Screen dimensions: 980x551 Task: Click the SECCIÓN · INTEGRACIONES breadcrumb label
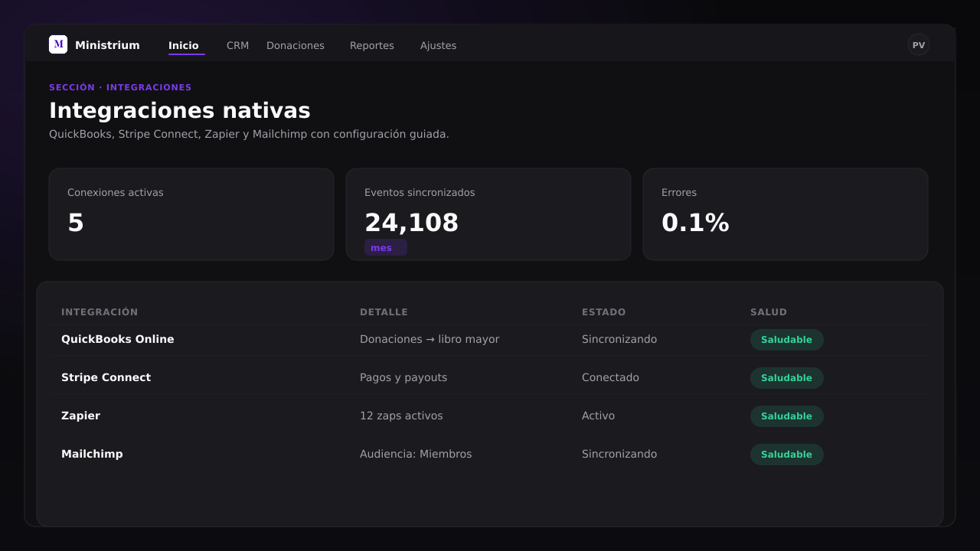click(120, 87)
